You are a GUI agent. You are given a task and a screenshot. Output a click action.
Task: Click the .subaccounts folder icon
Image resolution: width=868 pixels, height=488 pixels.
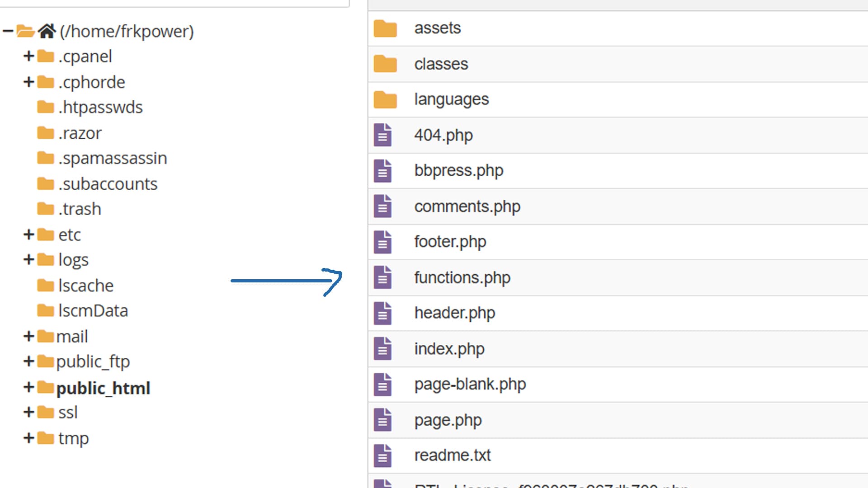tap(46, 184)
